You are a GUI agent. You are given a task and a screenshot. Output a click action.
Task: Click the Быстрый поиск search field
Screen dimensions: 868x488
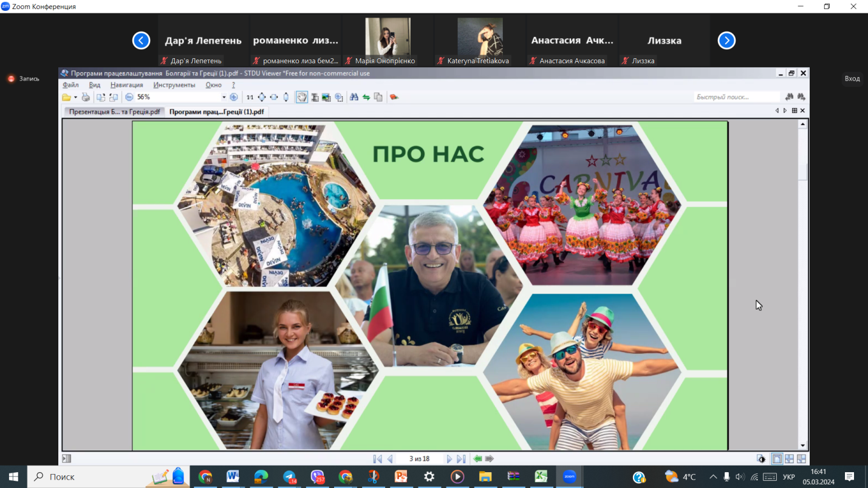(x=736, y=97)
